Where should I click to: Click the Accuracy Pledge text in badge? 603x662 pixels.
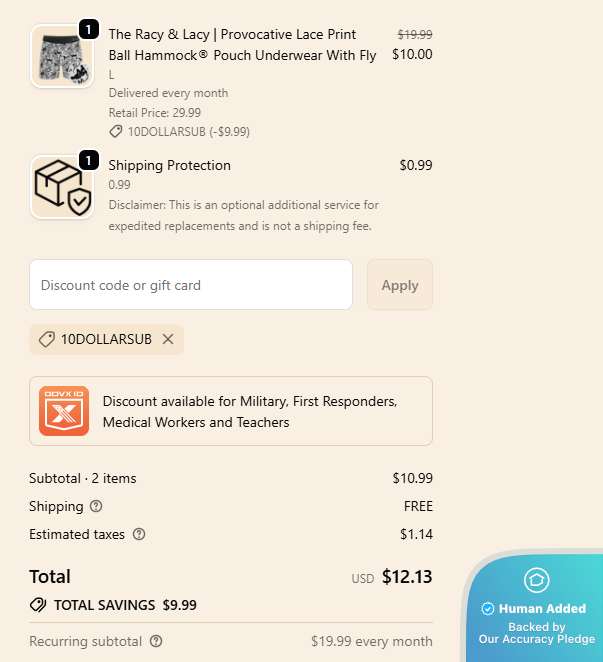click(x=536, y=639)
